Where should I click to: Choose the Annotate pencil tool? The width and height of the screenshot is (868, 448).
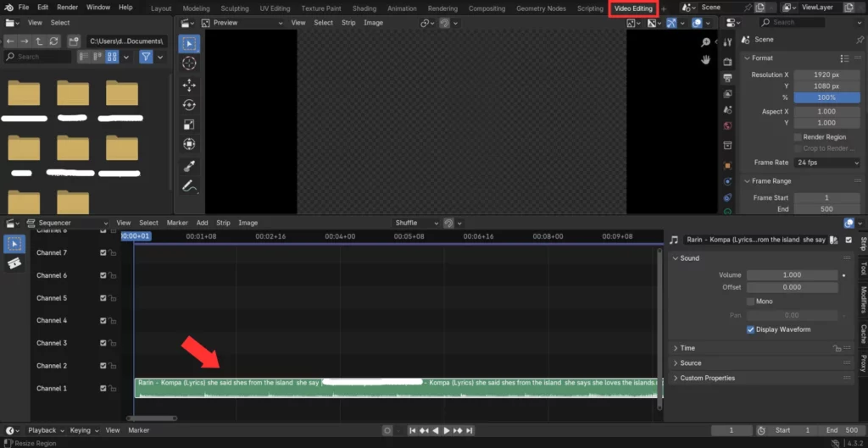coord(189,186)
